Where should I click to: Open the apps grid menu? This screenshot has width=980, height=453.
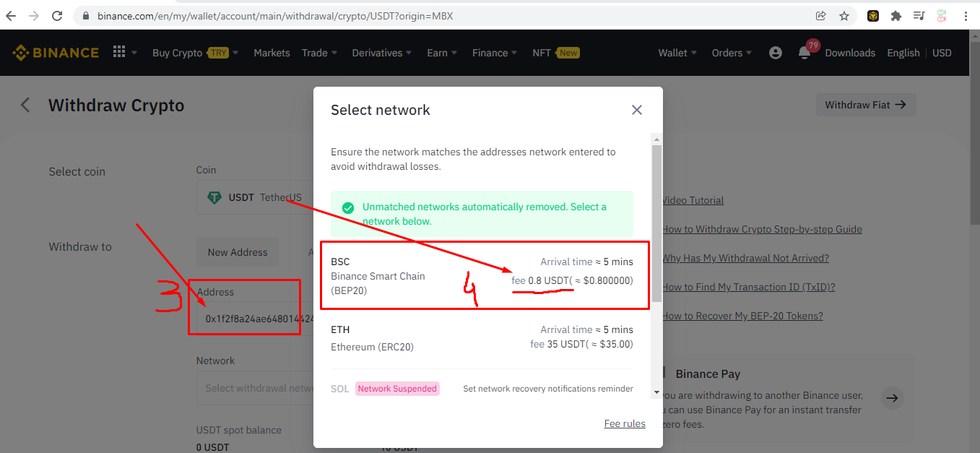(119, 52)
